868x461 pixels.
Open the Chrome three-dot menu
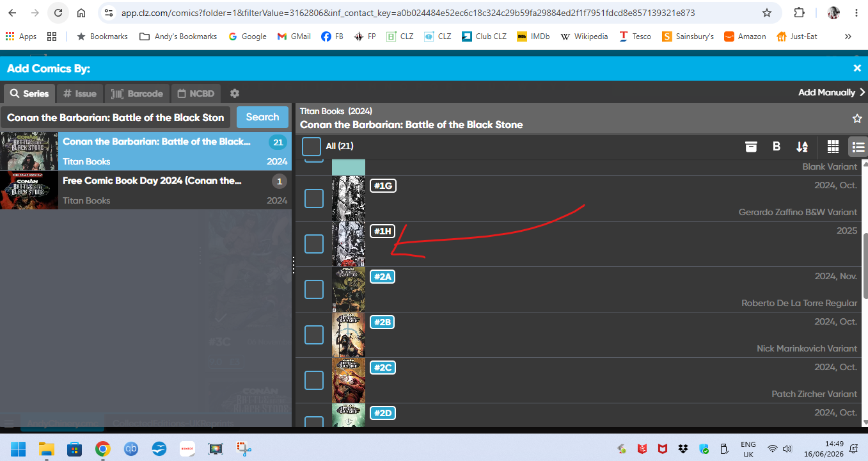[856, 13]
